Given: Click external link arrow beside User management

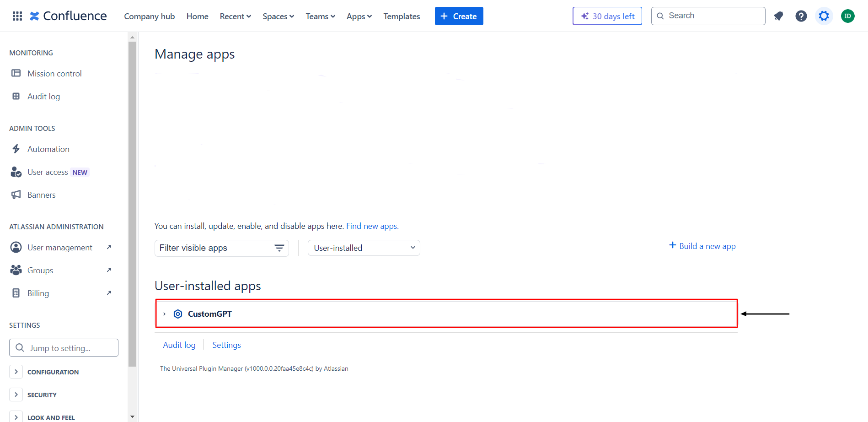Looking at the screenshot, I should pyautogui.click(x=109, y=247).
